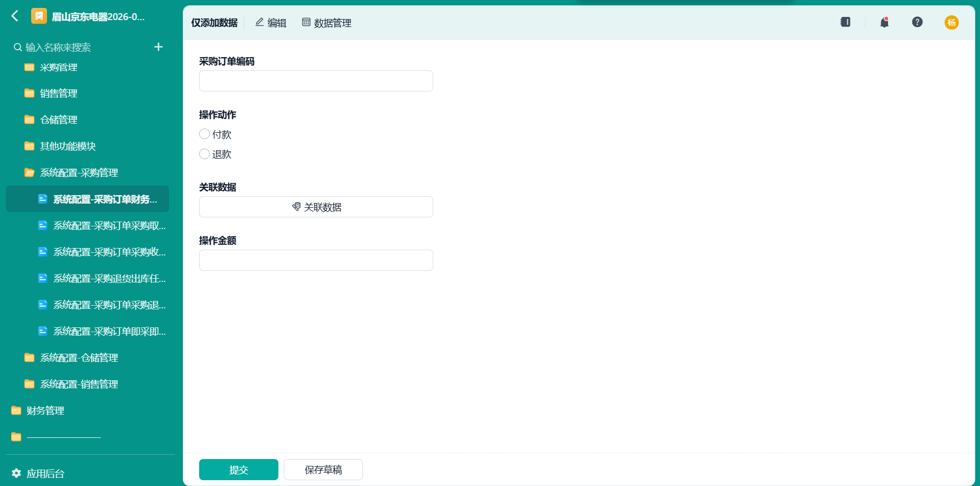
Task: Click the 应用后台 gear icon
Action: tap(16, 473)
